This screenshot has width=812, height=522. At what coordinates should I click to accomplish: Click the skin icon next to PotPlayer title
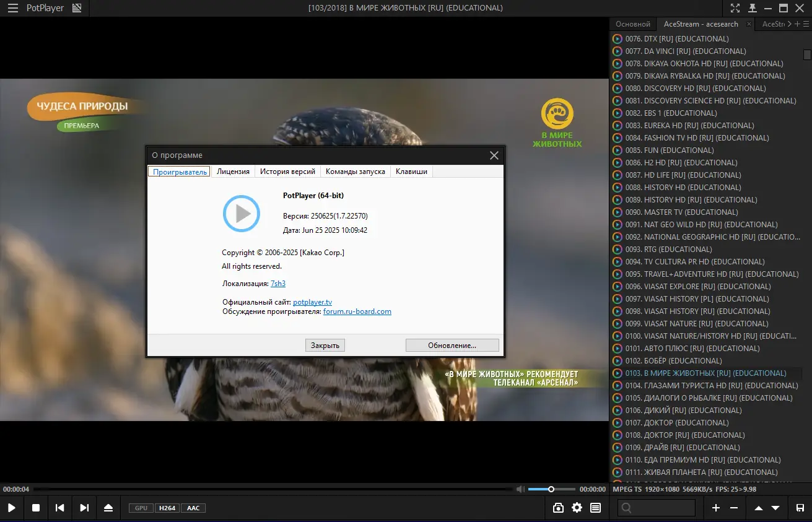point(77,8)
